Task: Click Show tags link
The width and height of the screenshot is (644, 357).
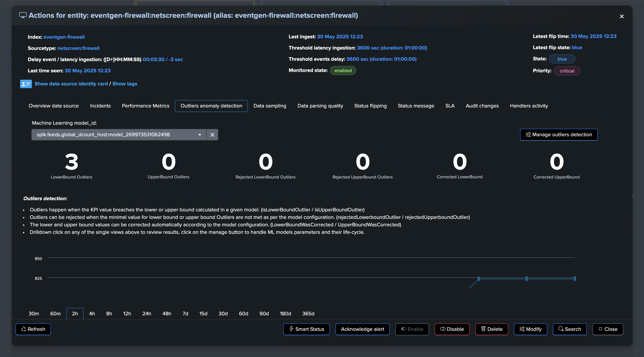Action: [124, 84]
